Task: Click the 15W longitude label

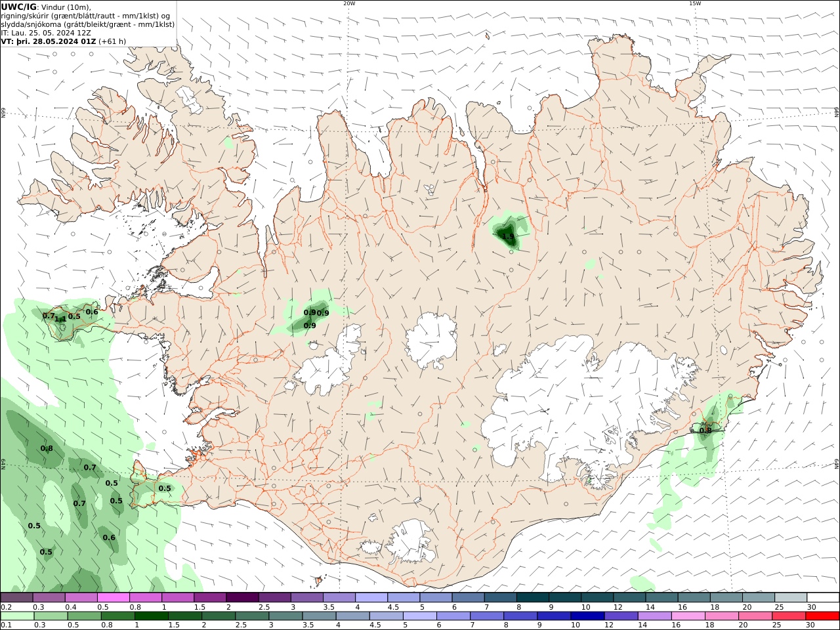Action: (695, 3)
